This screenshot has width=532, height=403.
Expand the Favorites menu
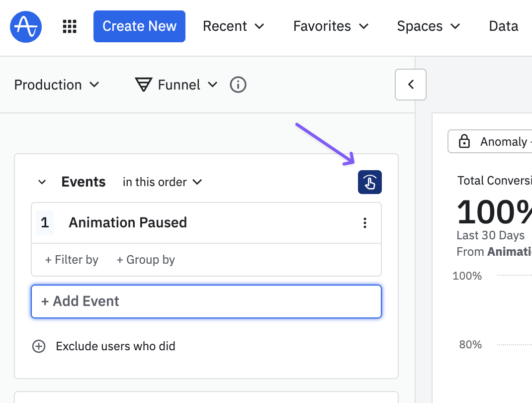[x=331, y=26]
